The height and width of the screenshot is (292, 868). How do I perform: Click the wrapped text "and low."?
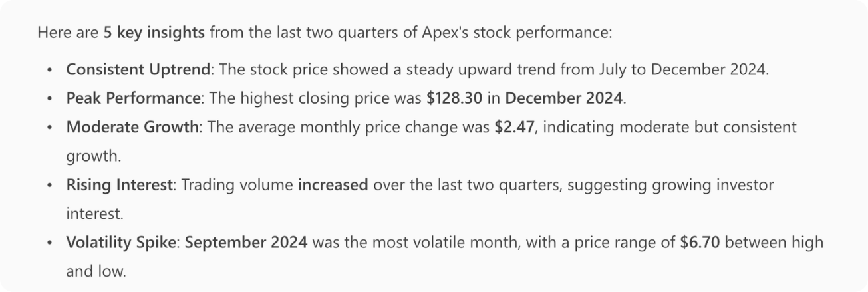click(95, 271)
